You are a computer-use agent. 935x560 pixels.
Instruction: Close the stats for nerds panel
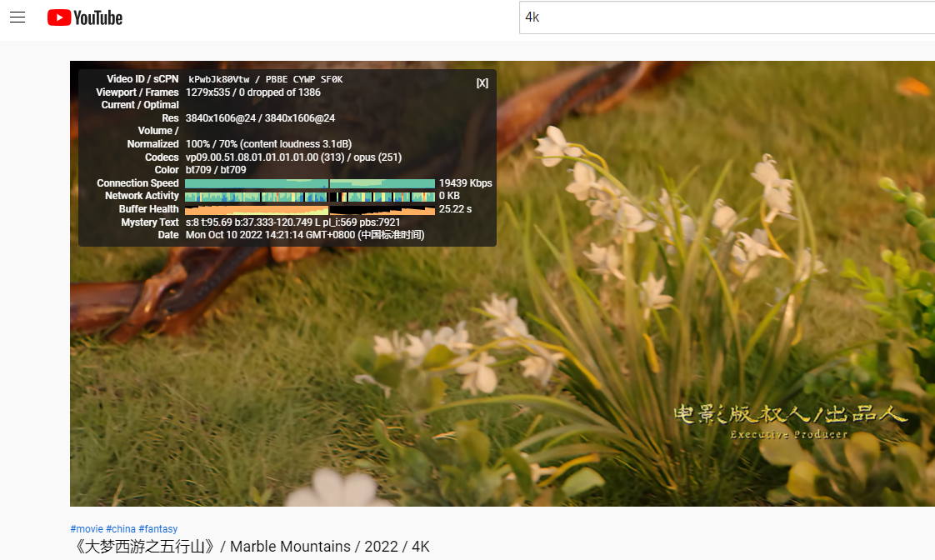coord(482,83)
